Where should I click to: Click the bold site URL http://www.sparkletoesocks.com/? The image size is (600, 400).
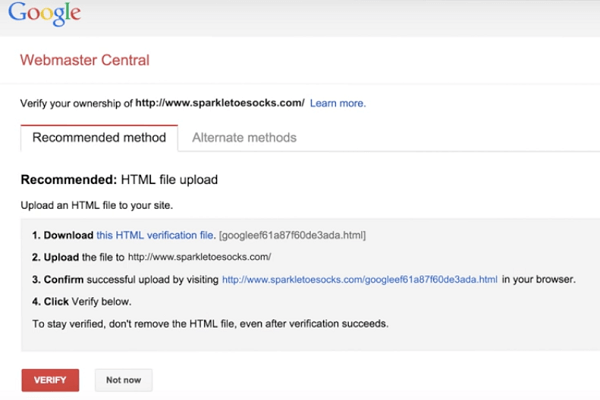coord(220,103)
